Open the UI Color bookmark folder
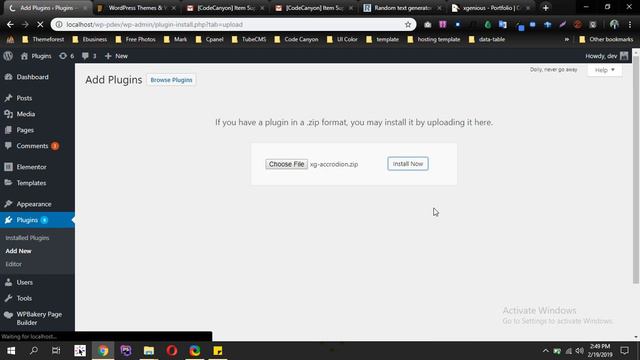The width and height of the screenshot is (640, 360). click(342, 40)
